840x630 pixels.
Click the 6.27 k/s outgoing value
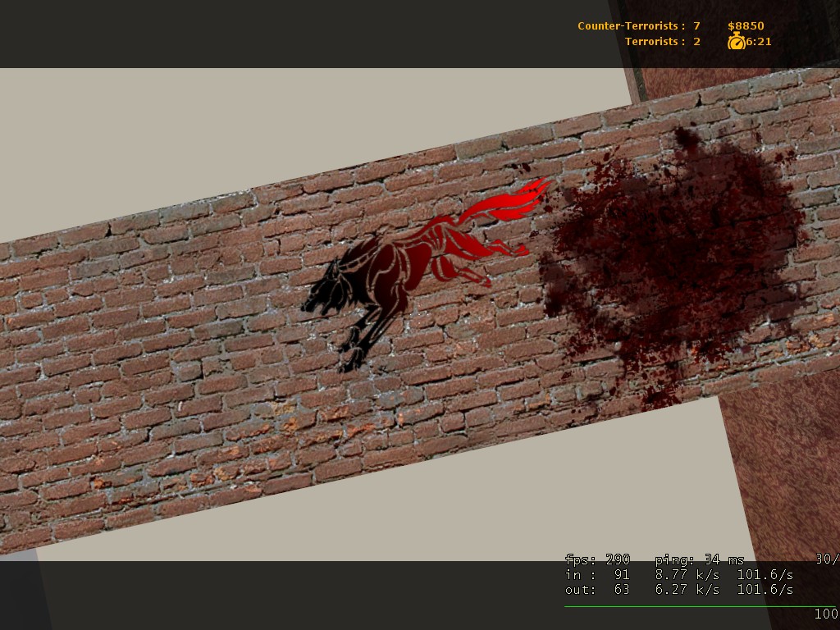(687, 589)
